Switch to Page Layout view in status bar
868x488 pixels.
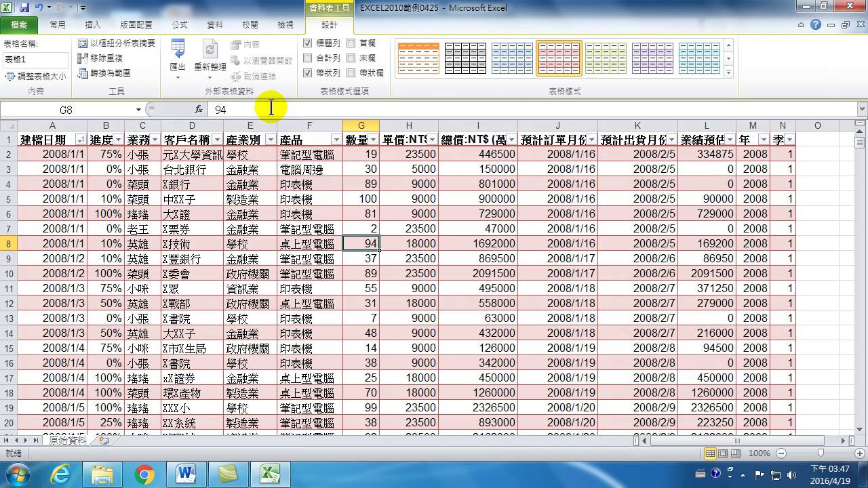[x=723, y=453]
